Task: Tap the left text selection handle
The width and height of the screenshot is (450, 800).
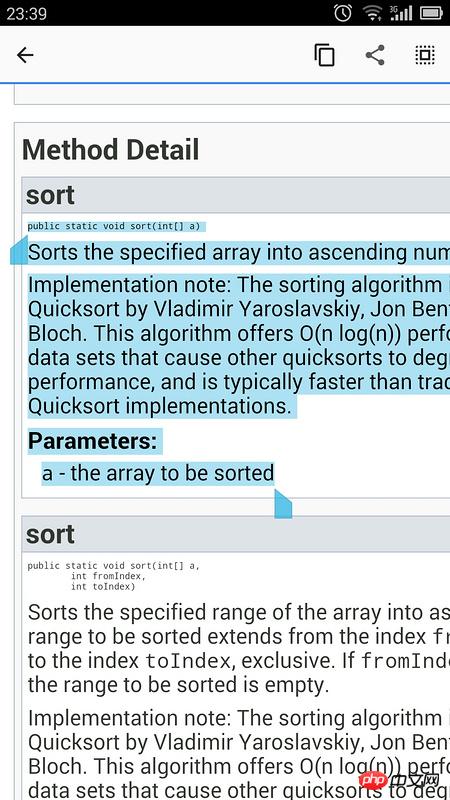Action: click(19, 251)
